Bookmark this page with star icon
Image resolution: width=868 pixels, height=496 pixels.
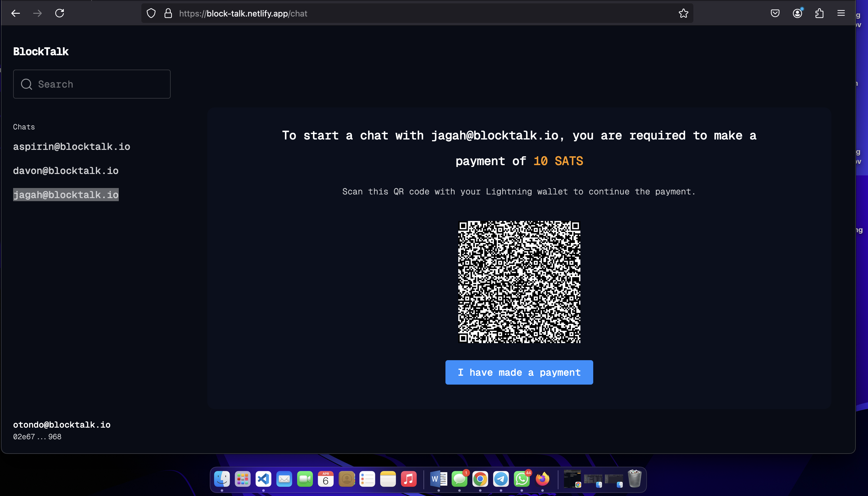[x=683, y=13]
